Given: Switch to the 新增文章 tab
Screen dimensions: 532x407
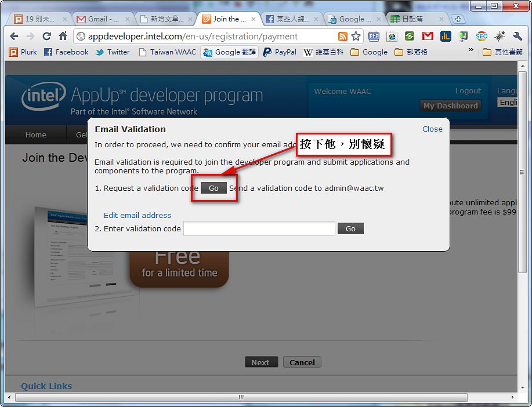Looking at the screenshot, I should (x=167, y=19).
